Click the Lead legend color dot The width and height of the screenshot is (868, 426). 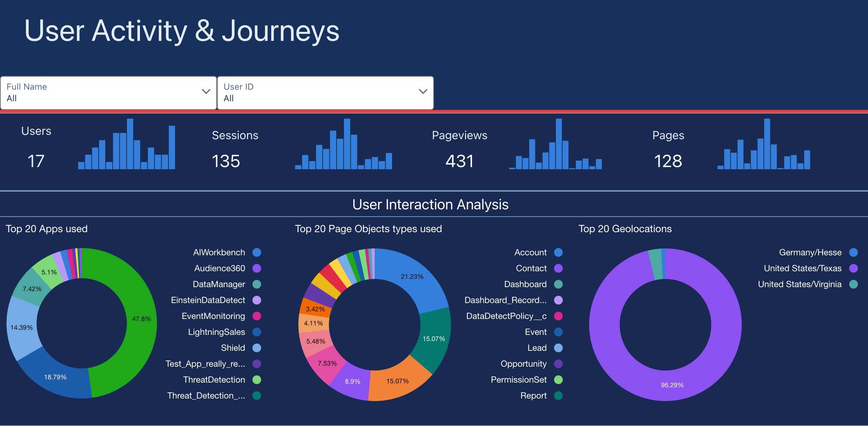(558, 348)
